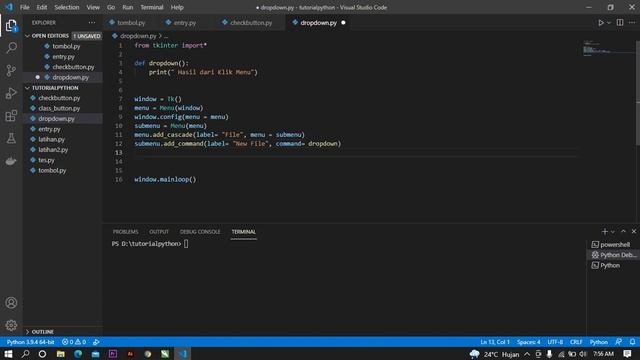
Task: Open Source Control view
Action: tap(11, 71)
